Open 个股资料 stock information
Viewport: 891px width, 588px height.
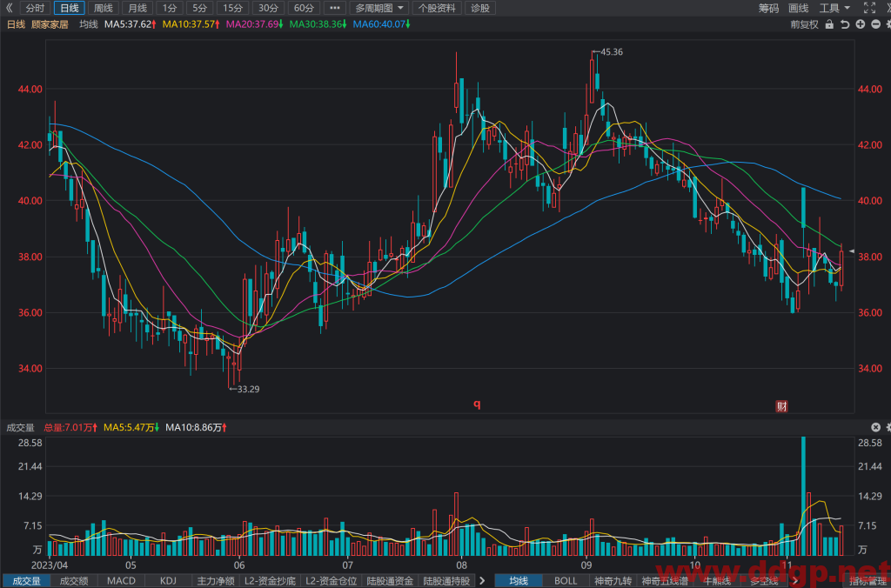coord(437,8)
